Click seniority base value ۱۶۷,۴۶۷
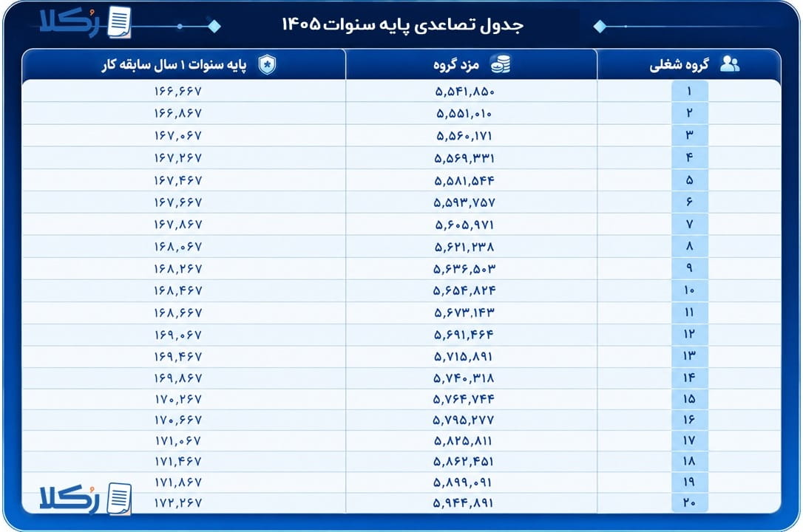 point(178,180)
